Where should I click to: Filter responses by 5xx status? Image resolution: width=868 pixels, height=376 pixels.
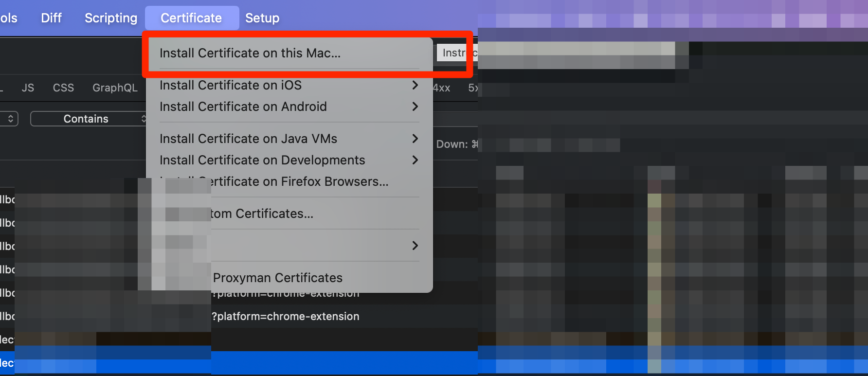472,88
